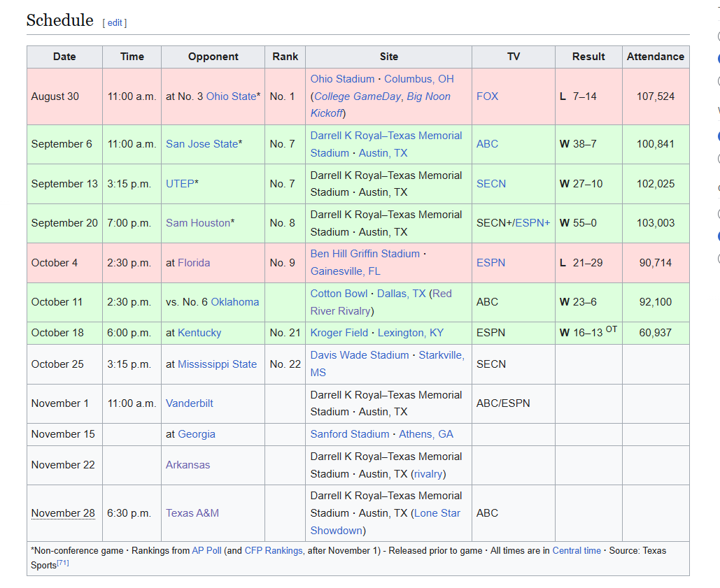Click the SECN link in September 13 row
The width and height of the screenshot is (720, 588).
click(x=491, y=184)
